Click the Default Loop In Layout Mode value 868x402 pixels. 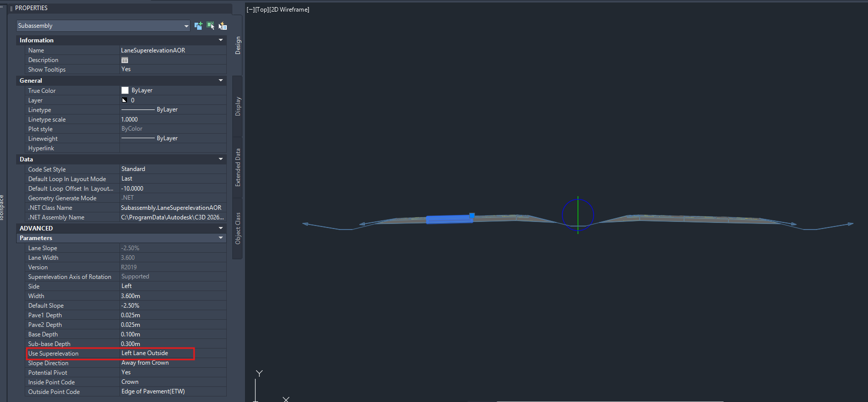pos(173,179)
